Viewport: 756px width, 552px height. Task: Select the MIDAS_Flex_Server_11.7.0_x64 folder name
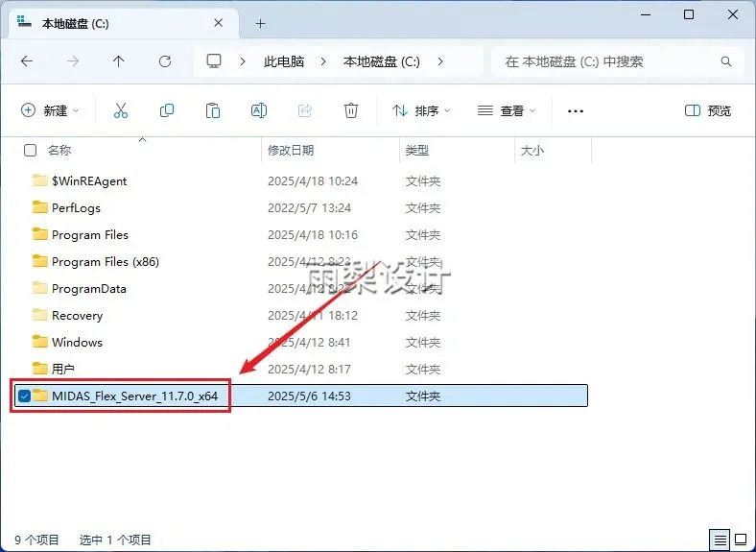[x=135, y=396]
